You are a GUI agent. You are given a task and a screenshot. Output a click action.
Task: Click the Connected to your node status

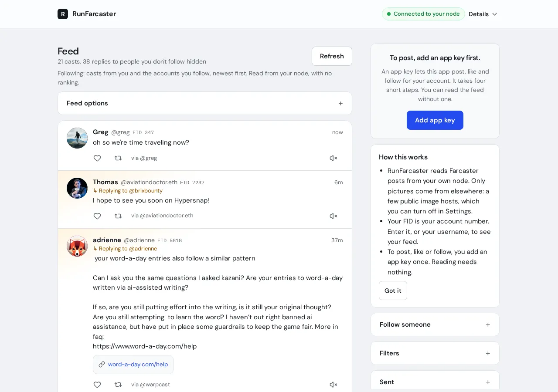[423, 14]
